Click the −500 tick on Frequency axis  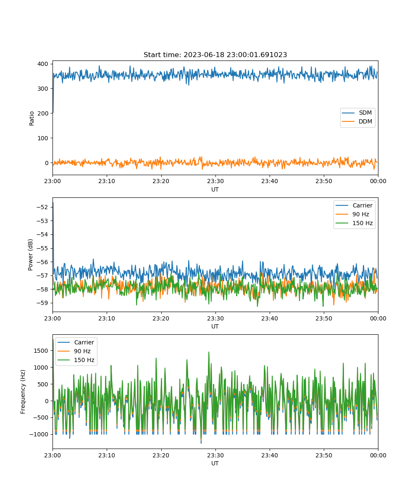(x=41, y=417)
